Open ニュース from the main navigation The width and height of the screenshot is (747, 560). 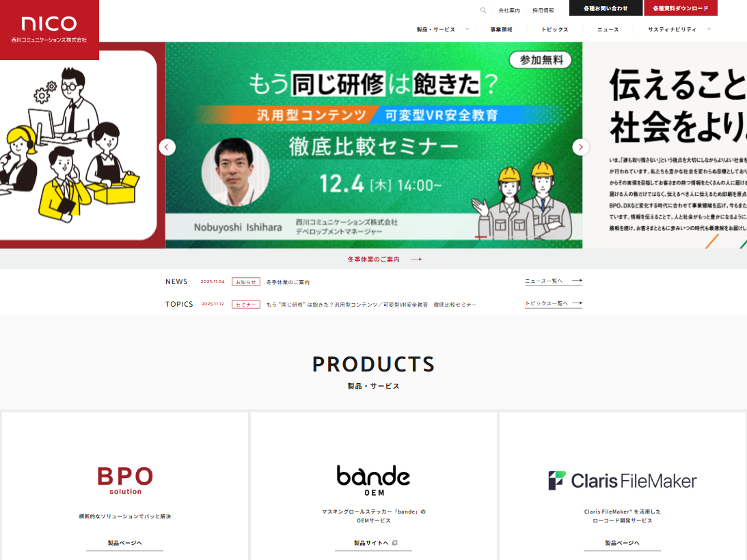pyautogui.click(x=608, y=29)
